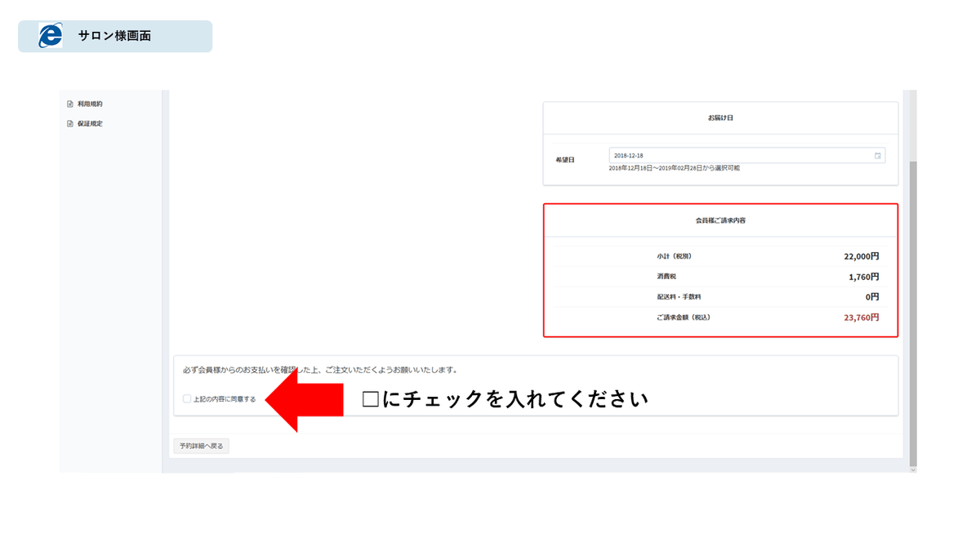Screen dimensions: 980x551
Task: Click the 小計（税別） label
Action: (x=674, y=256)
